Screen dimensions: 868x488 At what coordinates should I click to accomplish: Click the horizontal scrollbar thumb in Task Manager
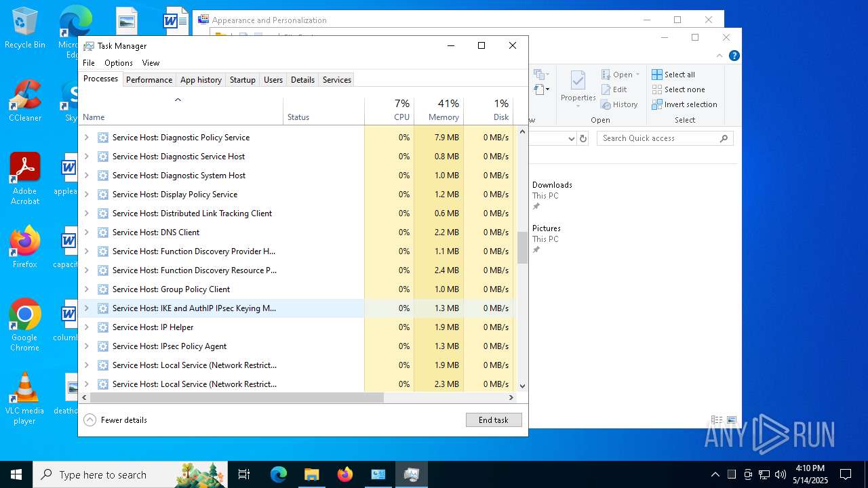(237, 397)
